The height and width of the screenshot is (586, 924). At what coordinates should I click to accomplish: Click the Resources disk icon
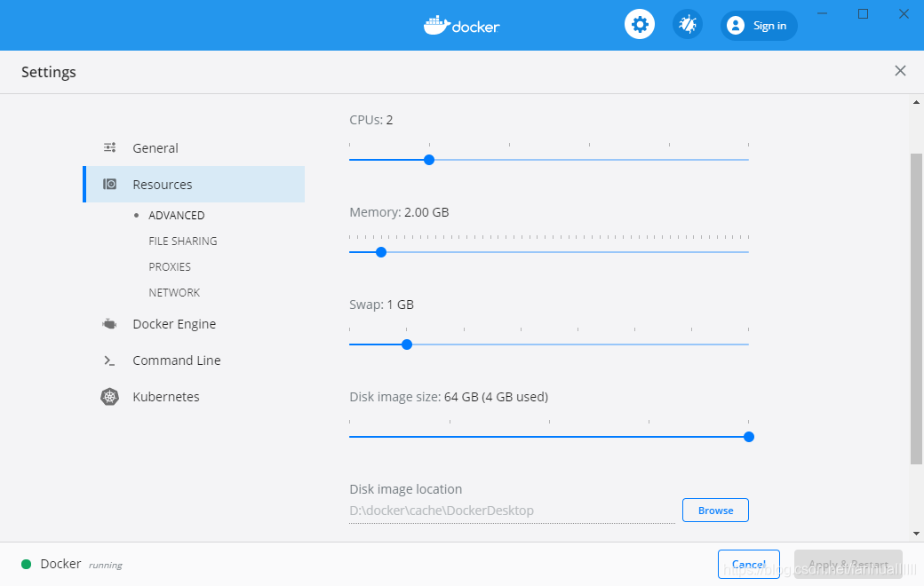(x=109, y=185)
